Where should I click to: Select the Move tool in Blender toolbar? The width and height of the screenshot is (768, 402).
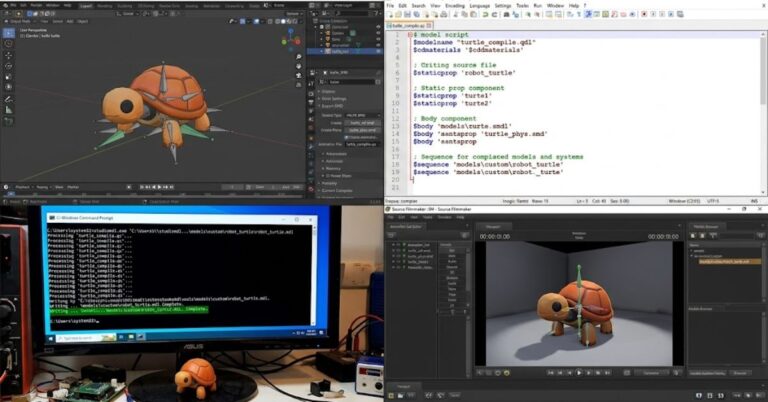coord(9,55)
